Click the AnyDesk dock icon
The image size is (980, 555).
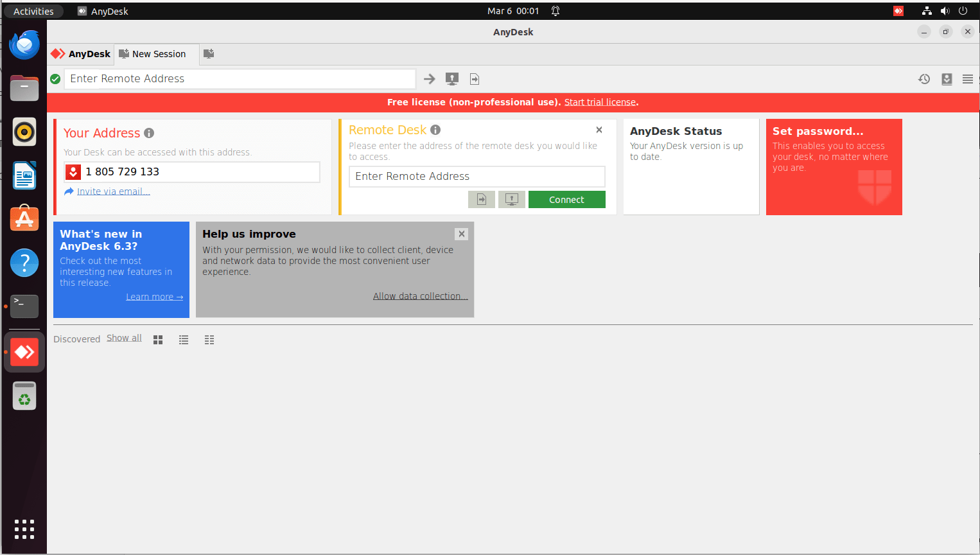[24, 352]
